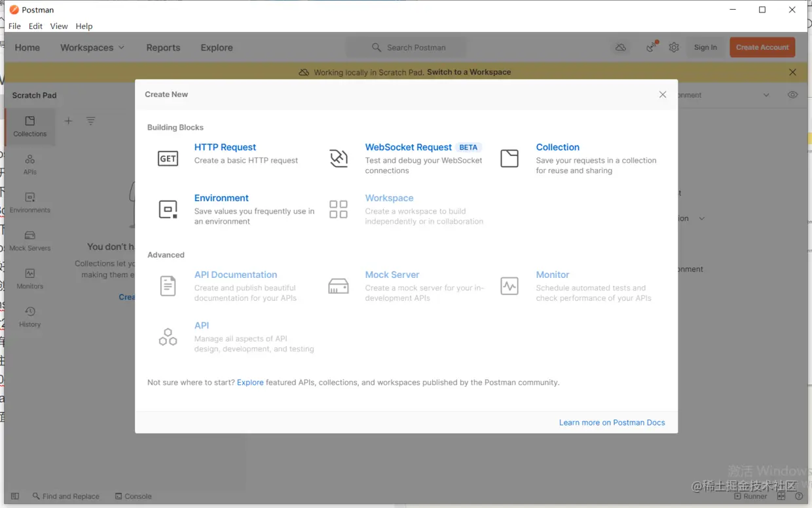Screen dimensions: 812x508
Task: Click the API Documentation title link
Action: coord(236,275)
